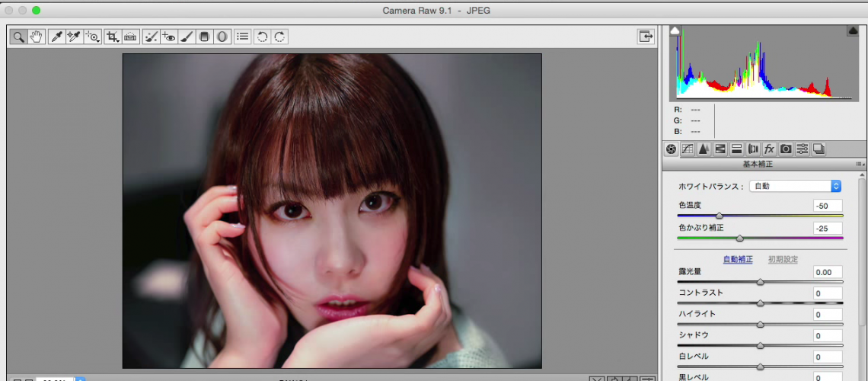Click the 初期設定 link

[783, 260]
